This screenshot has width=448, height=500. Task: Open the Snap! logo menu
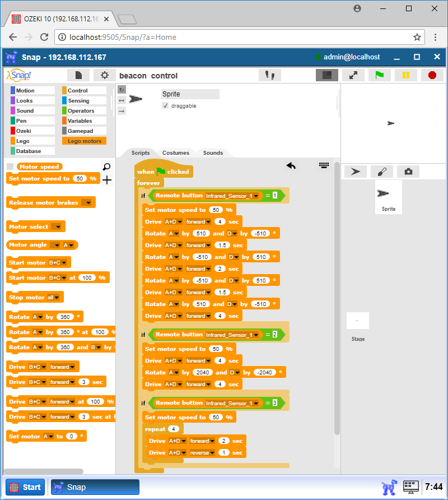coord(19,75)
